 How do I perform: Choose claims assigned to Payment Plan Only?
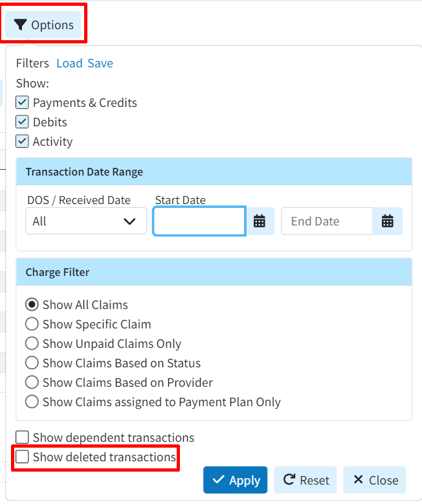point(32,402)
